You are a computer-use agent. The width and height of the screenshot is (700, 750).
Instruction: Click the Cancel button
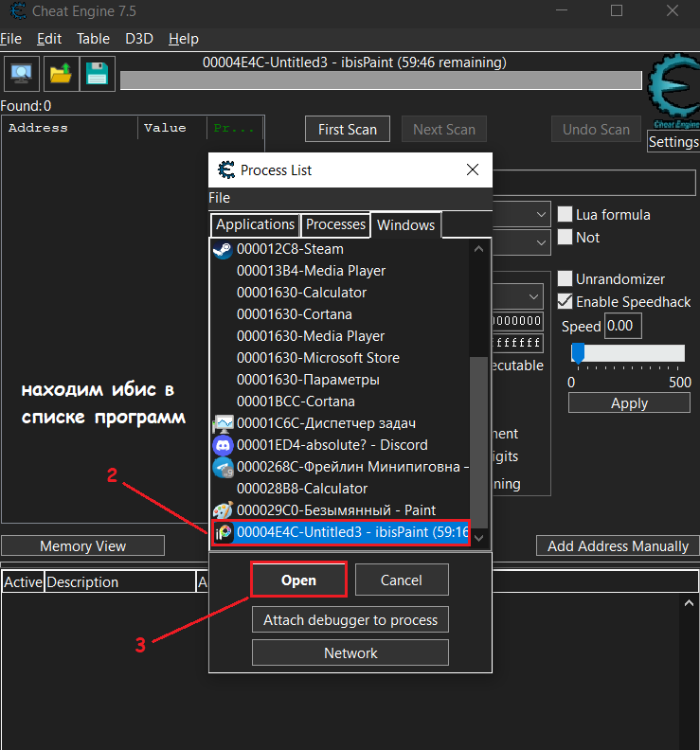[x=402, y=580]
